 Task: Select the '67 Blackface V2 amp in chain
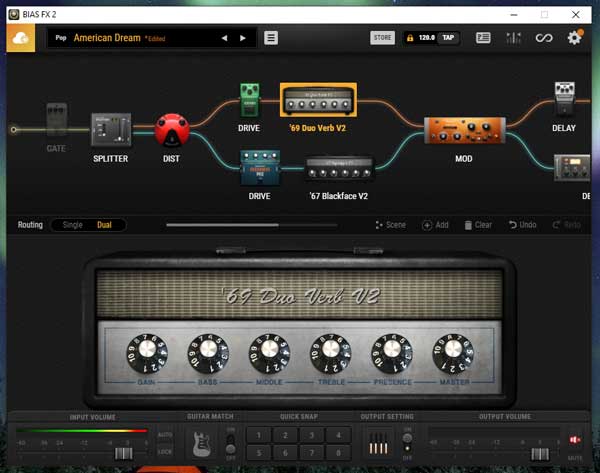pyautogui.click(x=339, y=168)
